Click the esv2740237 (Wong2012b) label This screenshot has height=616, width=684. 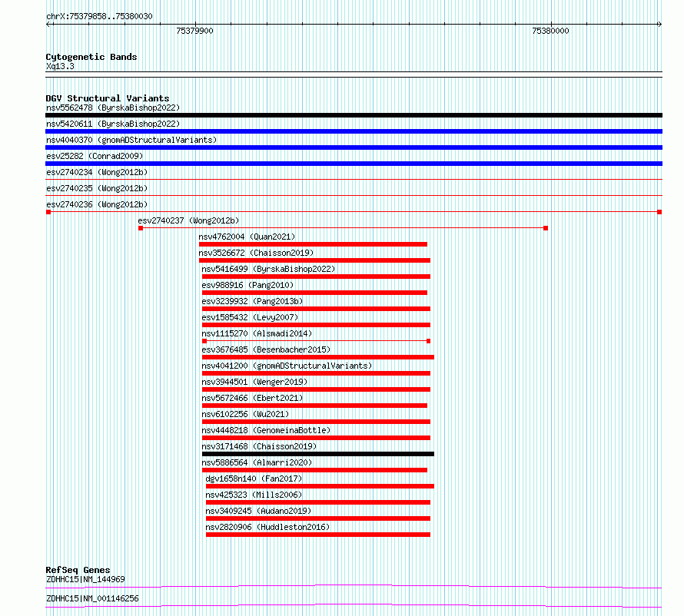(188, 220)
